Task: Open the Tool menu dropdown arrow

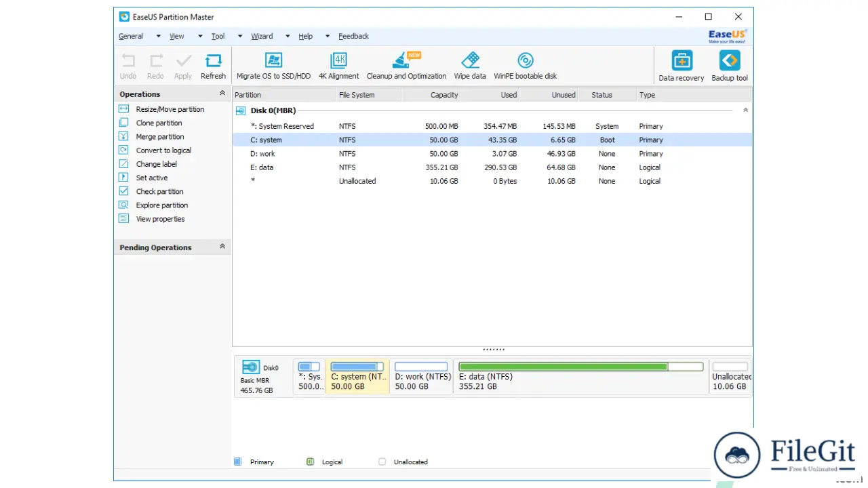Action: pyautogui.click(x=240, y=37)
